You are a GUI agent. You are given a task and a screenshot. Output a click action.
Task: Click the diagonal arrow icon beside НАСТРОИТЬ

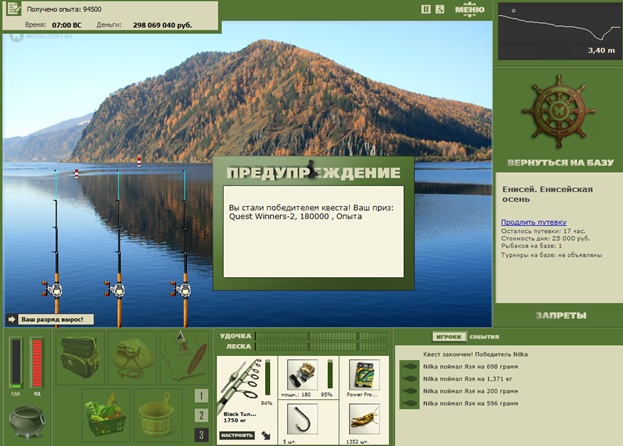point(266,435)
